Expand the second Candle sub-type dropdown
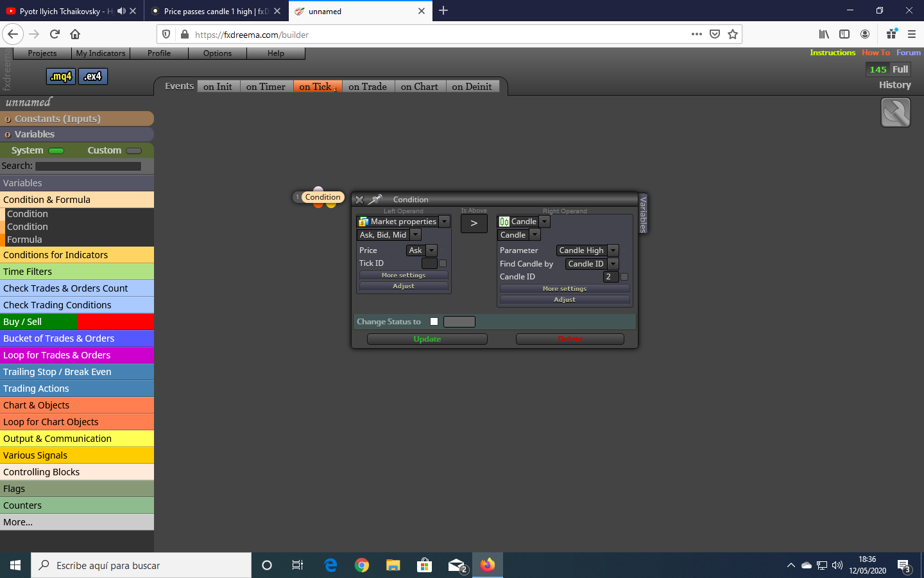Image resolution: width=924 pixels, height=578 pixels. click(535, 235)
